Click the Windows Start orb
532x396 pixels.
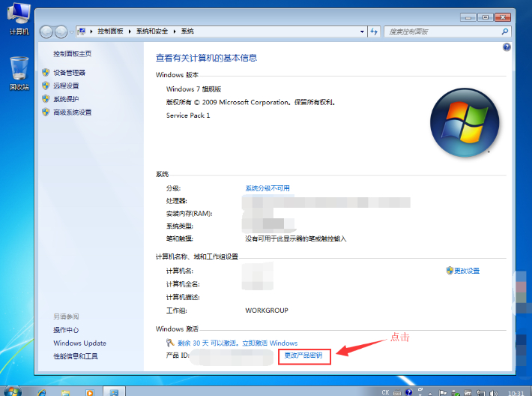(12, 391)
